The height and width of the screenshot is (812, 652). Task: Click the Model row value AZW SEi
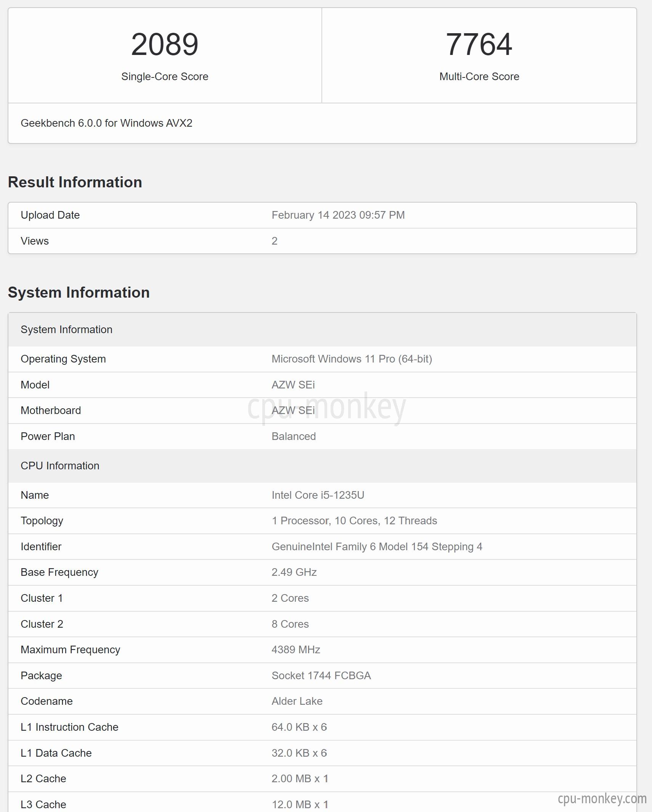pyautogui.click(x=293, y=385)
